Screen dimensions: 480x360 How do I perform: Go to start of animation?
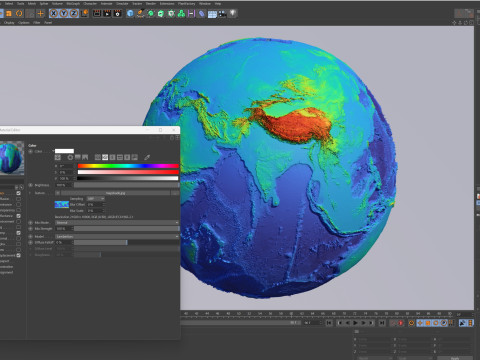click(x=329, y=323)
